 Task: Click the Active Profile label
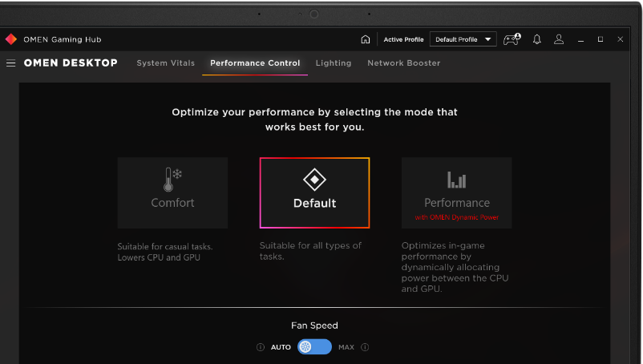click(403, 39)
